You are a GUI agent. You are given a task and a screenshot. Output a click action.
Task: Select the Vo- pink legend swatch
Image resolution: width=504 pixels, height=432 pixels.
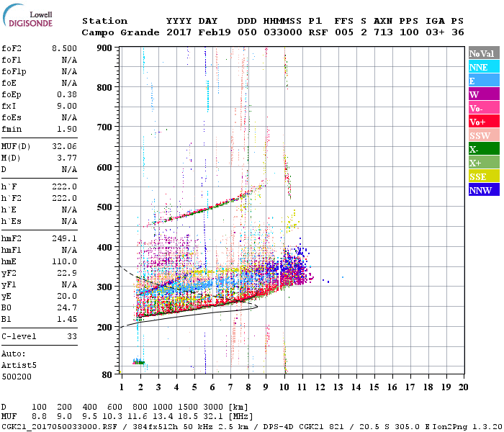click(484, 108)
